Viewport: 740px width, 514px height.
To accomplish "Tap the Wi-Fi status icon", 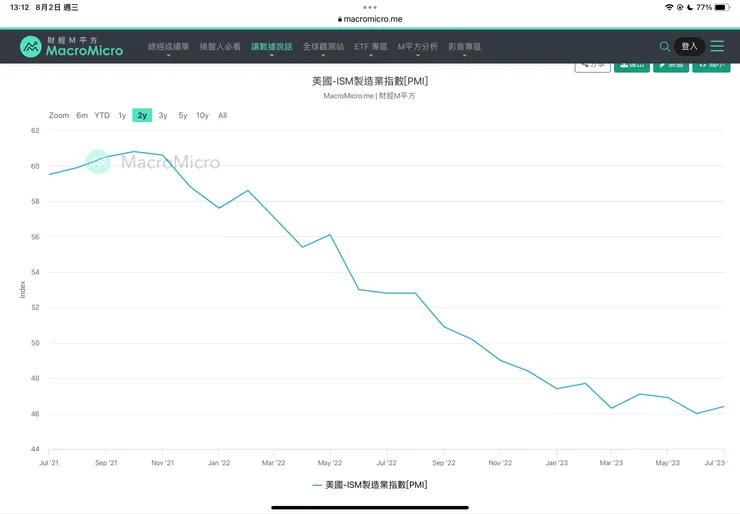I will (x=669, y=7).
